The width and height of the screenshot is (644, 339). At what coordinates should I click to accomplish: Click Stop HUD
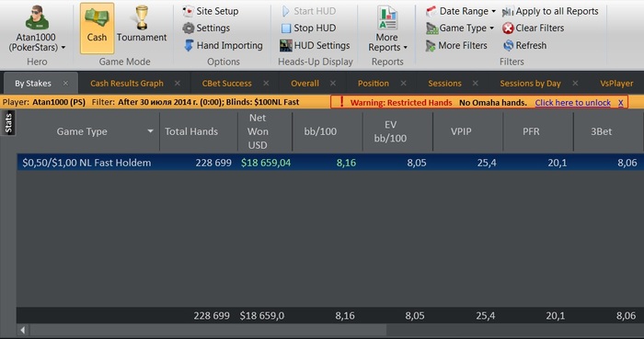(309, 28)
